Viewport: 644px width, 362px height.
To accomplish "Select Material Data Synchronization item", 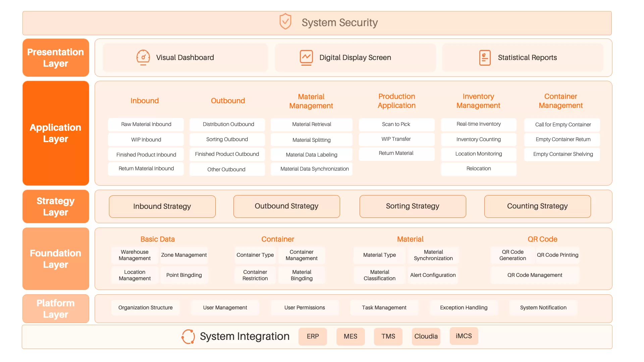I will [314, 169].
